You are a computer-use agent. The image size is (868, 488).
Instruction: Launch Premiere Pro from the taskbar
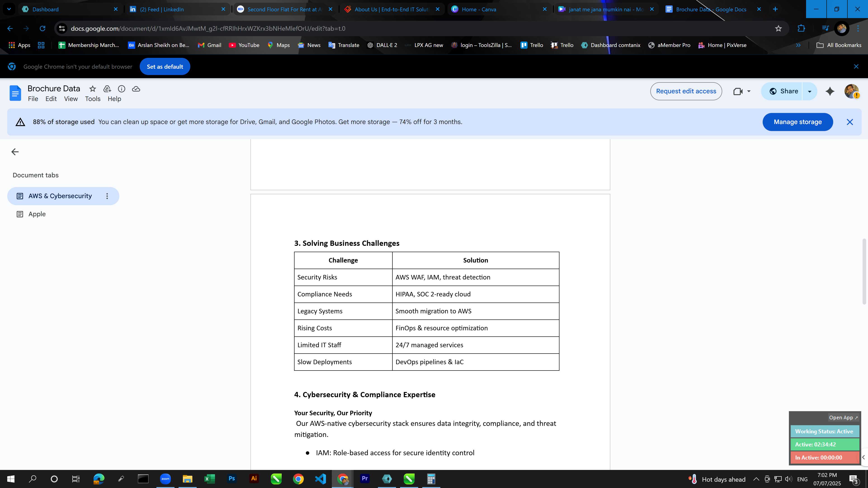point(365,479)
